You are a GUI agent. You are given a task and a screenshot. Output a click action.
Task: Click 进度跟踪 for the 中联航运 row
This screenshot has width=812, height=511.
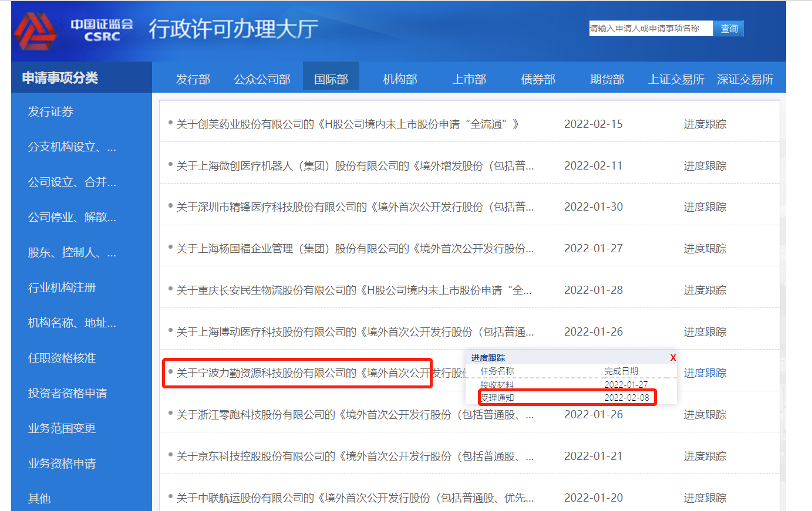coord(705,498)
